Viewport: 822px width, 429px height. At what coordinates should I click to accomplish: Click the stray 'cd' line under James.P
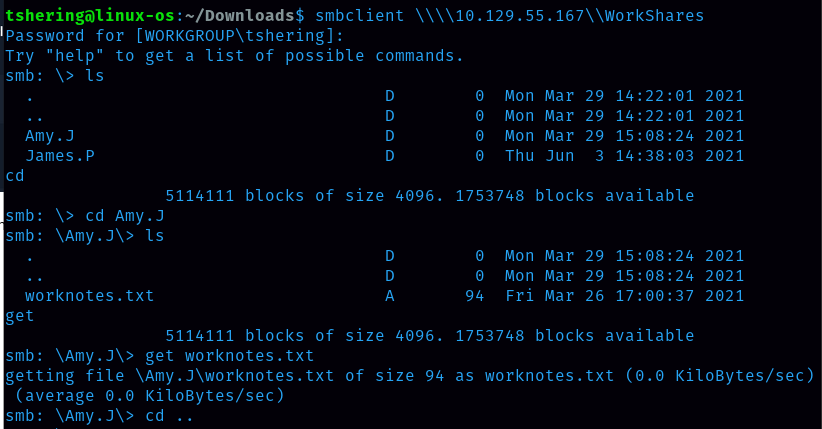[x=15, y=176]
